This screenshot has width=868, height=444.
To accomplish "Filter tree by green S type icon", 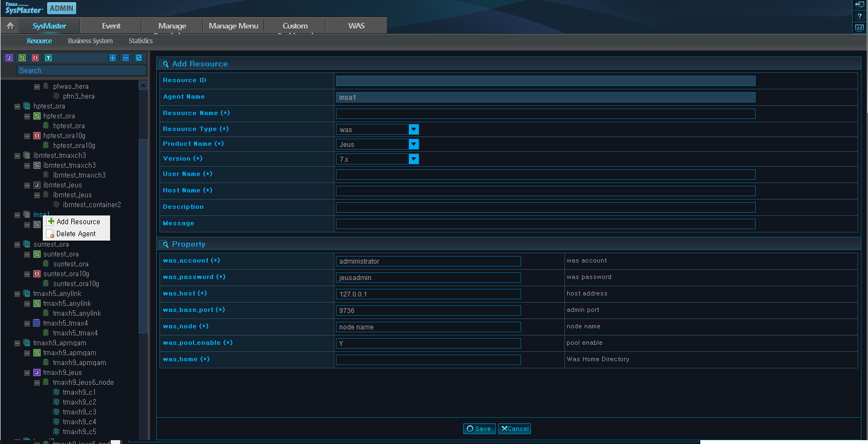I will [22, 58].
